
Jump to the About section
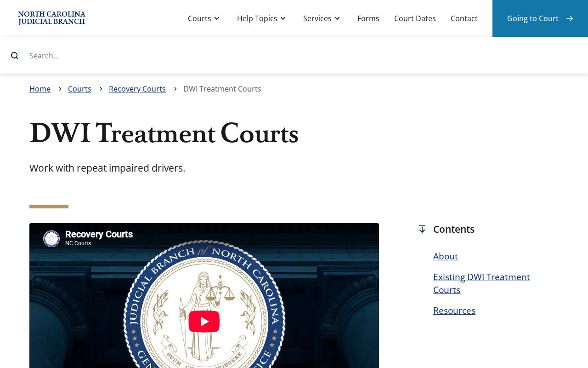click(446, 256)
